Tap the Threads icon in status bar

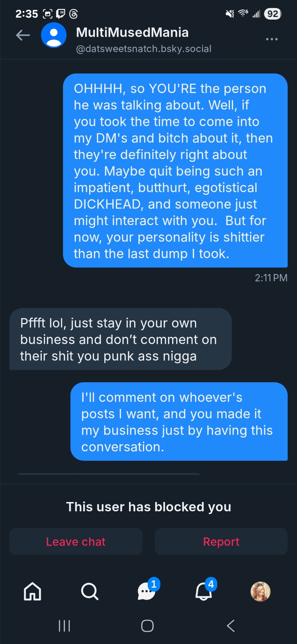click(73, 14)
